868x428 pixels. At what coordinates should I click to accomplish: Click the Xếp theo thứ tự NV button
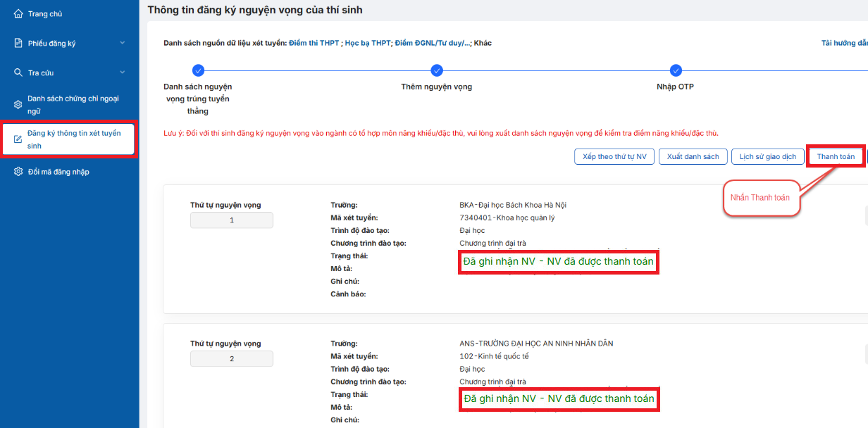click(615, 156)
